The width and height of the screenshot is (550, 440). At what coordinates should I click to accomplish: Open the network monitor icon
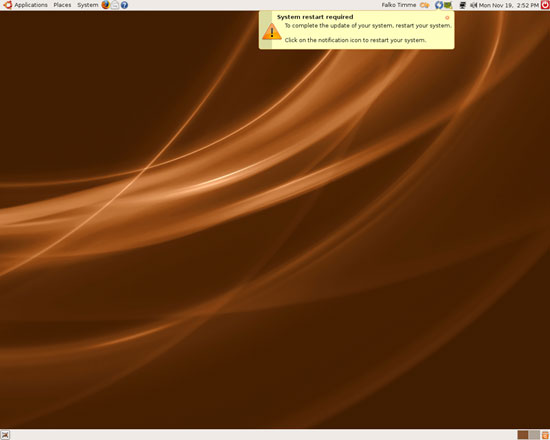click(463, 5)
